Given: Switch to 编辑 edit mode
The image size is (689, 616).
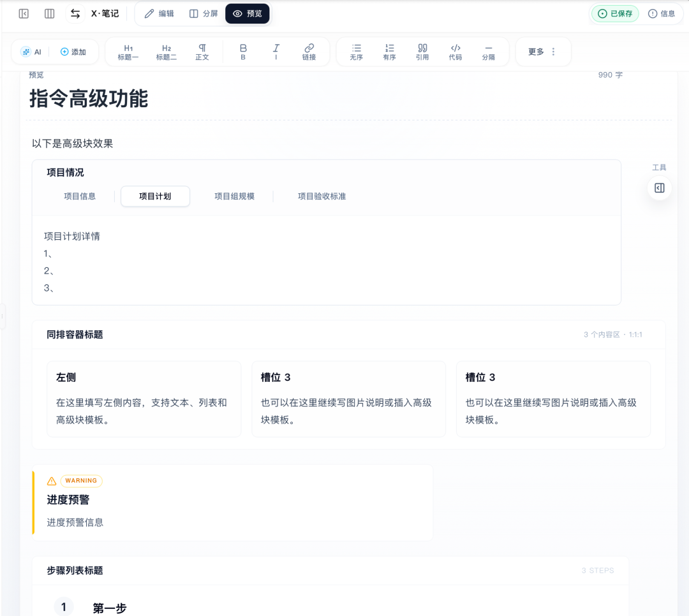Looking at the screenshot, I should pos(159,13).
